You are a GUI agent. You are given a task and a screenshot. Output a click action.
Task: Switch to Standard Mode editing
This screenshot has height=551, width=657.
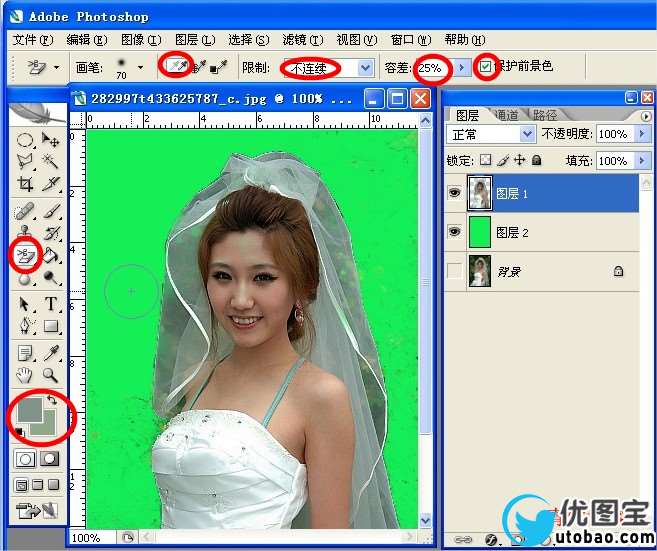25,458
